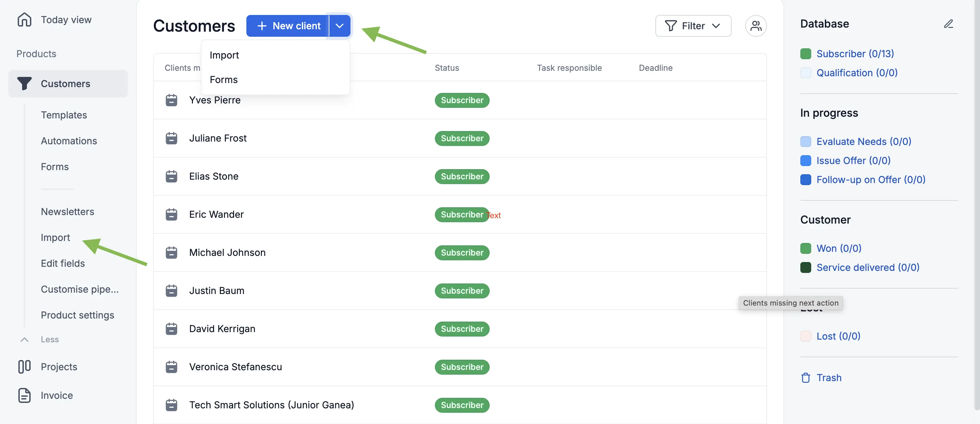
Task: Click calendar icon for Juliane Frost
Action: (x=171, y=138)
